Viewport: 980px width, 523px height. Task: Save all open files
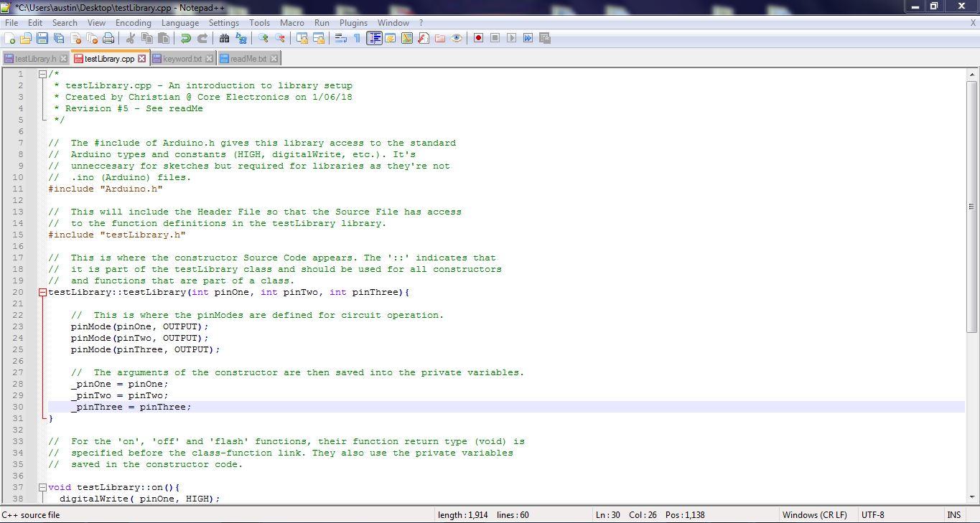pos(57,38)
